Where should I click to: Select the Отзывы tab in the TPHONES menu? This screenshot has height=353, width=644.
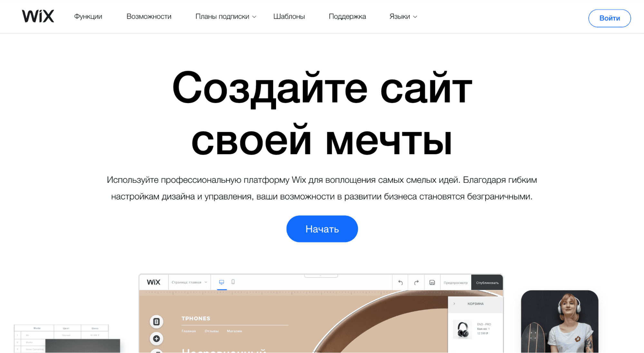212,331
